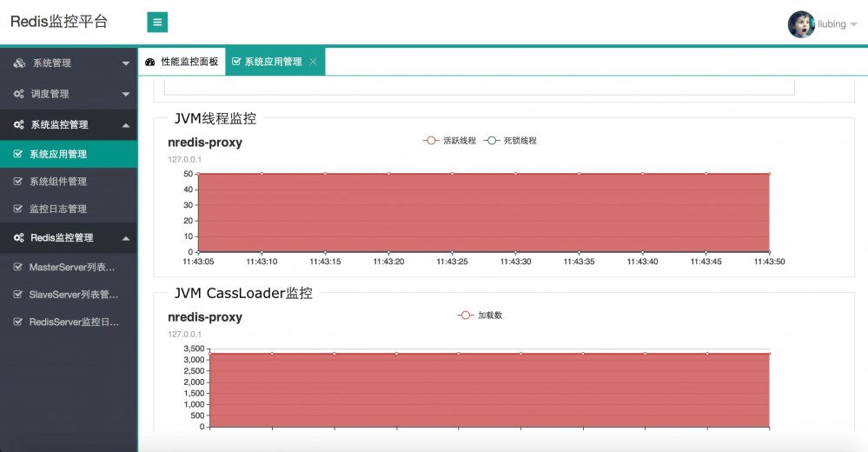The width and height of the screenshot is (868, 452).
Task: Click the 系统监控管理 menu label
Action: pos(60,124)
